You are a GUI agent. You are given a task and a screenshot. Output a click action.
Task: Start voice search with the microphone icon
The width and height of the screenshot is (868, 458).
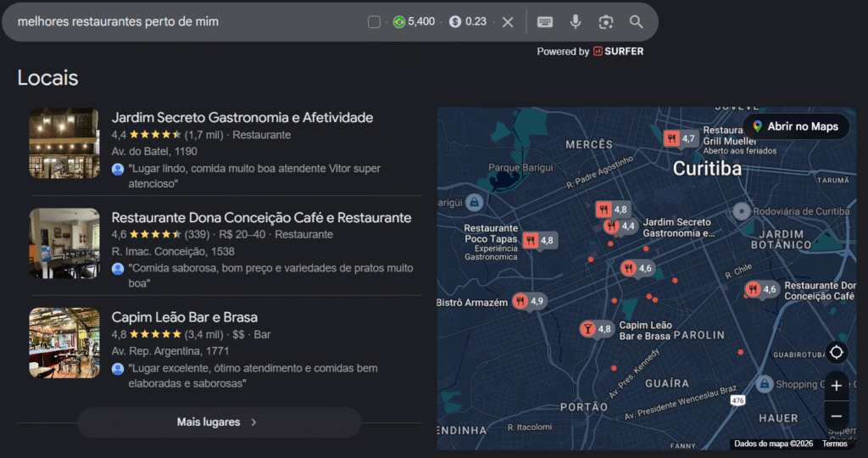576,22
